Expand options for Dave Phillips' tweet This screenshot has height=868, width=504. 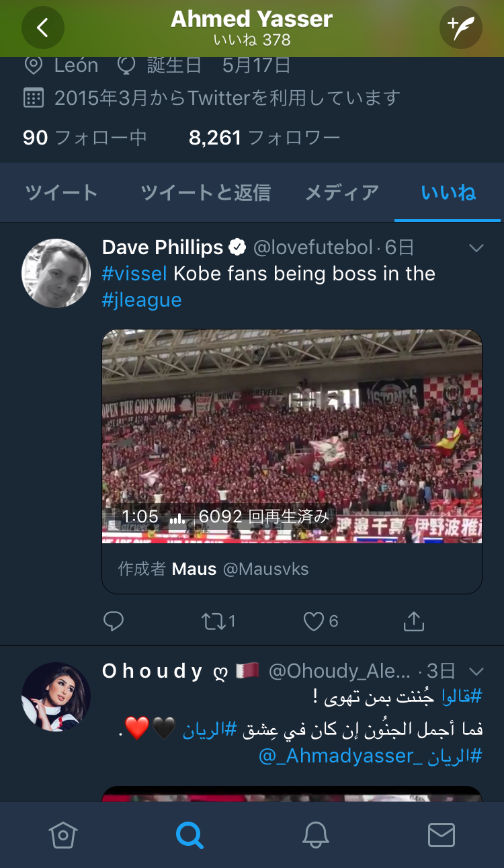(x=476, y=248)
